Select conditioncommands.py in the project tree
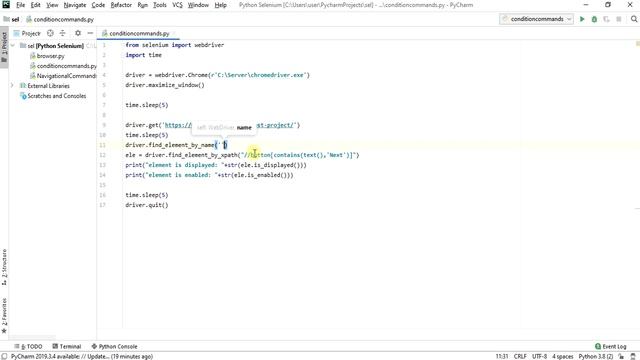The image size is (640, 360). point(63,66)
